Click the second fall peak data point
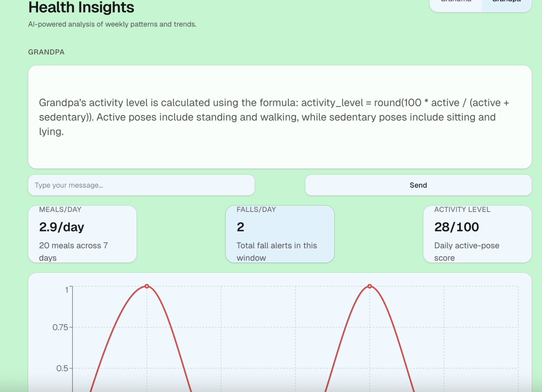Screen dimensions: 542x392 pos(370,286)
